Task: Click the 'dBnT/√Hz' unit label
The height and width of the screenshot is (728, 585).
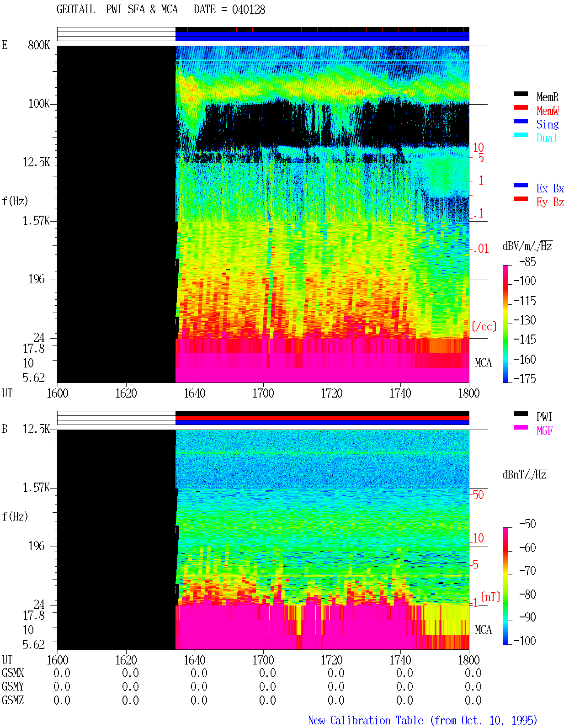Action: [525, 474]
